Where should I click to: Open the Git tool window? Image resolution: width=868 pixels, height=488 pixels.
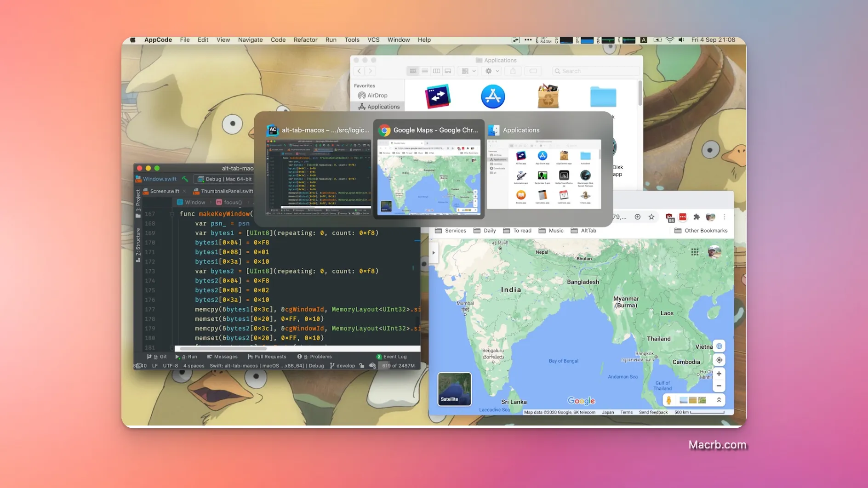point(157,357)
